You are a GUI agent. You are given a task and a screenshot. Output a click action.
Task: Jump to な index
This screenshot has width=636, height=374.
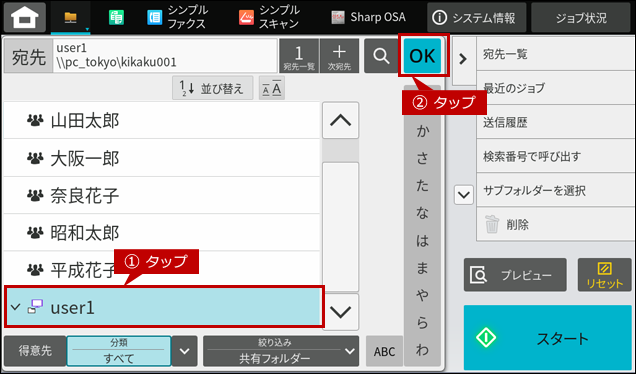pos(422,213)
